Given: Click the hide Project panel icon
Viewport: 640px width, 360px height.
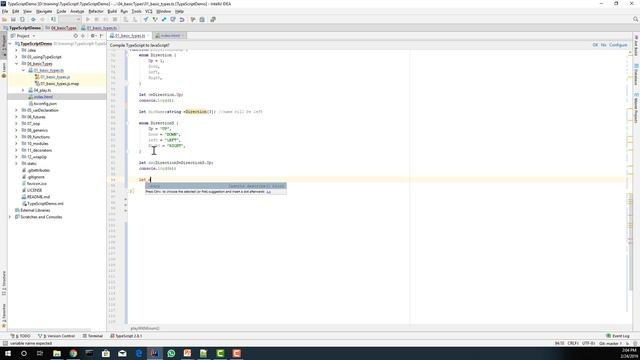Looking at the screenshot, I should pyautogui.click(x=101, y=36).
